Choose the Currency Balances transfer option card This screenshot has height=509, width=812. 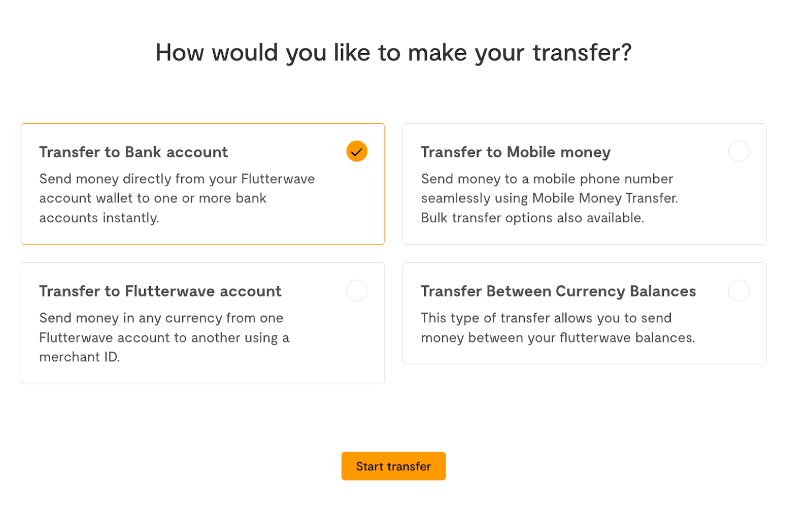pyautogui.click(x=584, y=355)
